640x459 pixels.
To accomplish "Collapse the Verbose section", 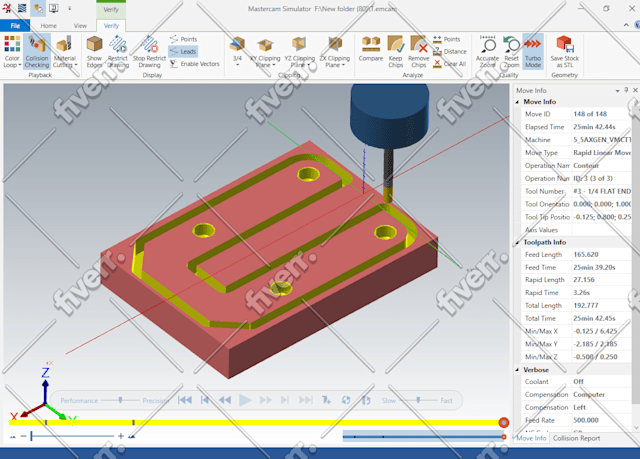I will [x=517, y=370].
